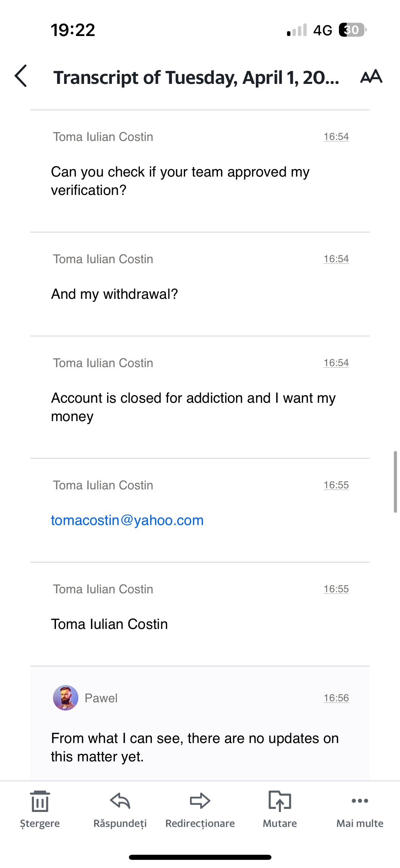Tap Pawel's avatar picture

pos(65,698)
